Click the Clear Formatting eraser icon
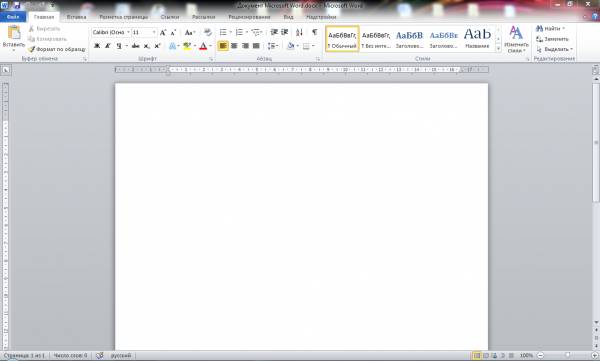 tap(207, 32)
